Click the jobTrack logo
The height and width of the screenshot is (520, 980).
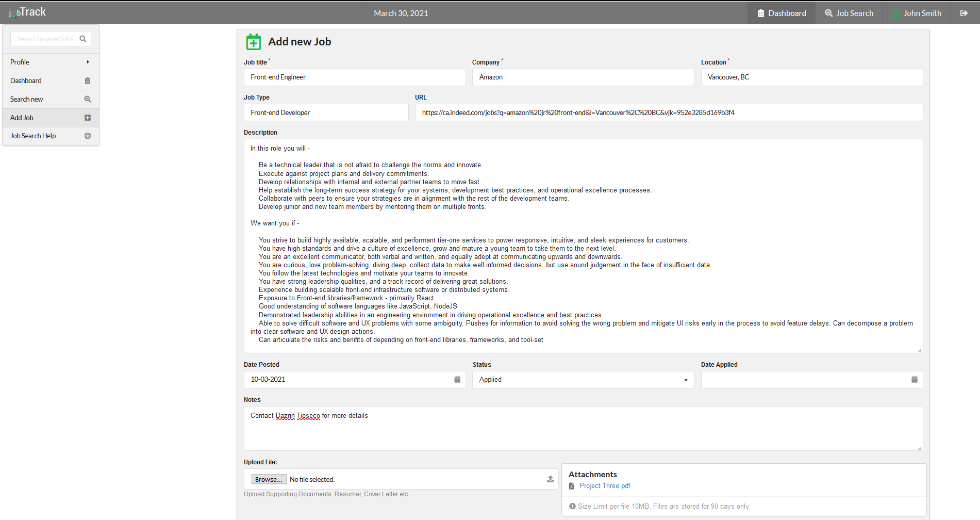(x=27, y=12)
